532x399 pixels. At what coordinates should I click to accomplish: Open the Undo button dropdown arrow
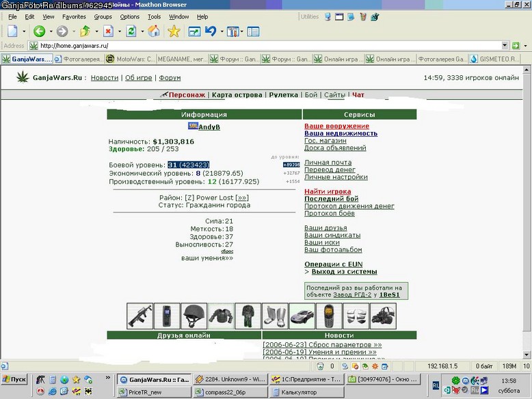222,31
